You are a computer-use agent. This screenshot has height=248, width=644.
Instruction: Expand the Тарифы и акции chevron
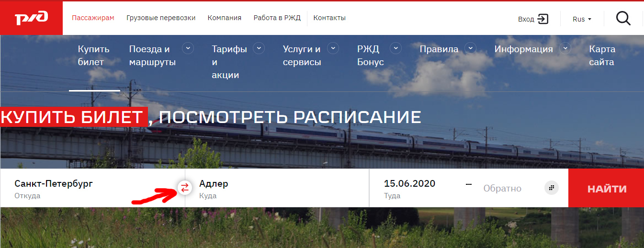pos(259,48)
